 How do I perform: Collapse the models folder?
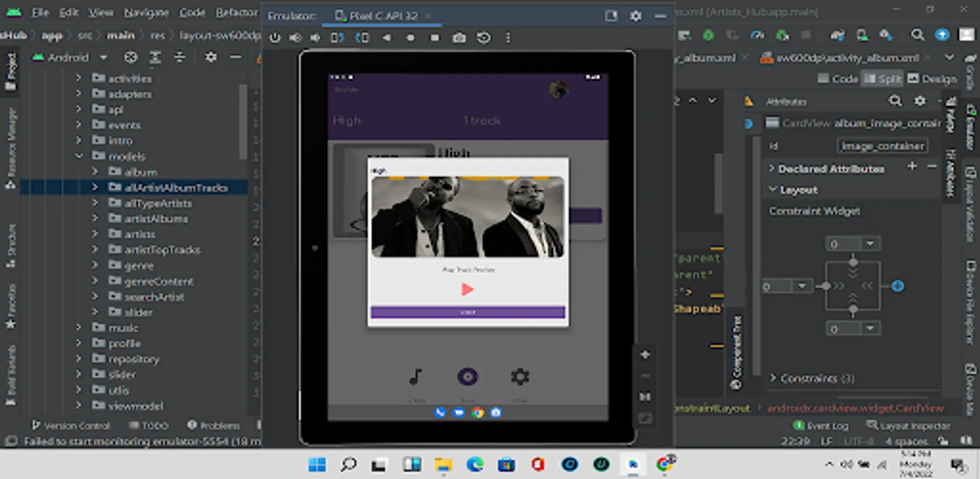(x=79, y=156)
